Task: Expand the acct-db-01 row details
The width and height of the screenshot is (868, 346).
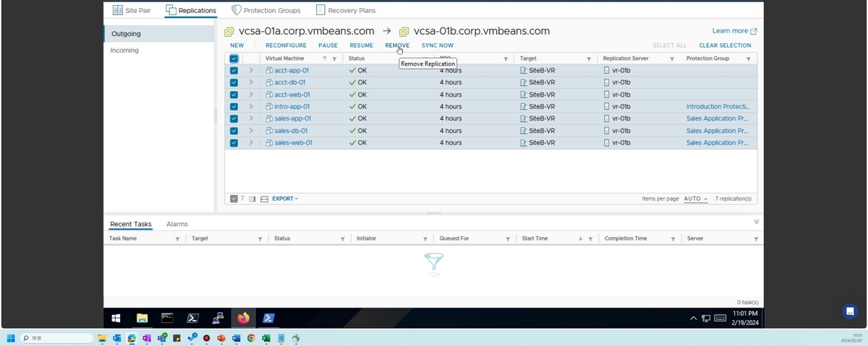Action: tap(251, 82)
